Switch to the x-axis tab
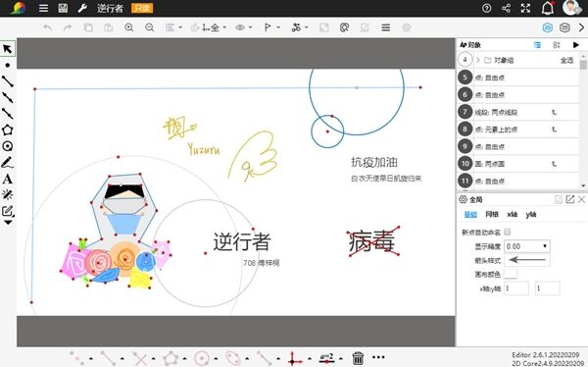Screen dimensions: 588x367 pos(512,215)
